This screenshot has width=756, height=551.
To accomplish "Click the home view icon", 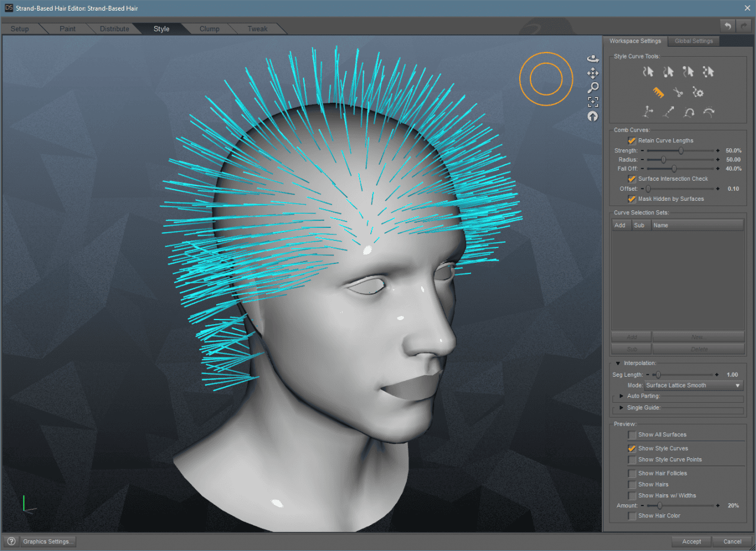I will (593, 116).
